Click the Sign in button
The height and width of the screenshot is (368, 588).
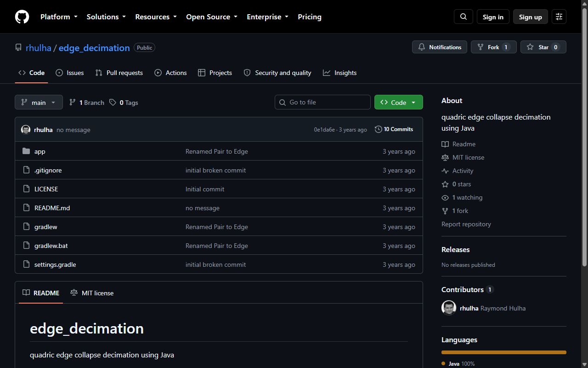pyautogui.click(x=493, y=17)
